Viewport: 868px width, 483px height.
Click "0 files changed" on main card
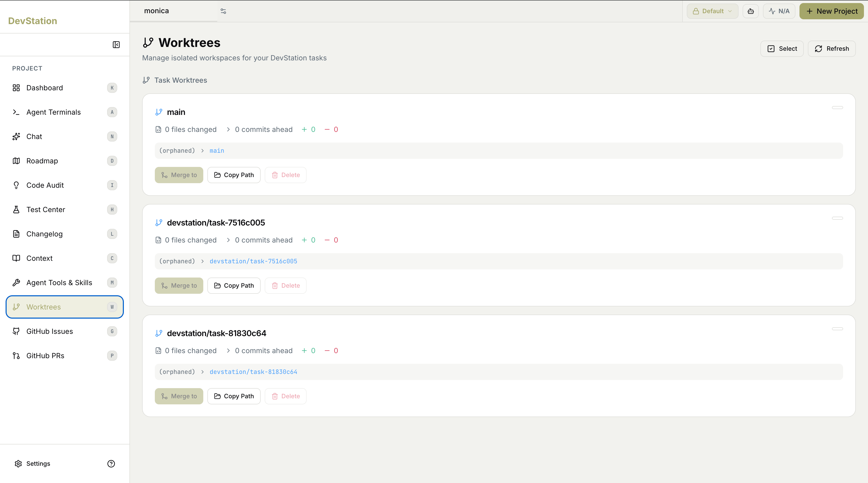[x=191, y=129]
